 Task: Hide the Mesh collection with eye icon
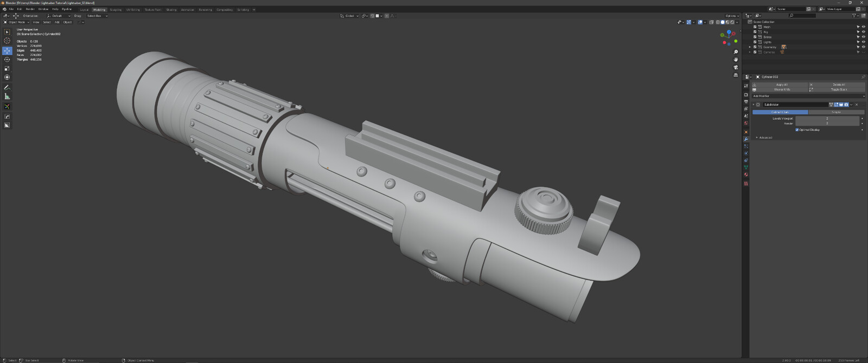[x=864, y=27]
